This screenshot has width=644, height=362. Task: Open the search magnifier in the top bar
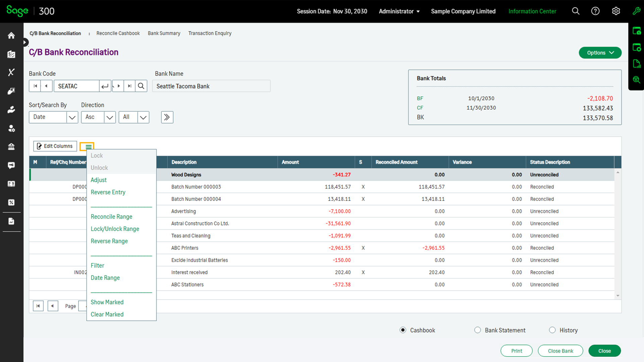(x=576, y=11)
